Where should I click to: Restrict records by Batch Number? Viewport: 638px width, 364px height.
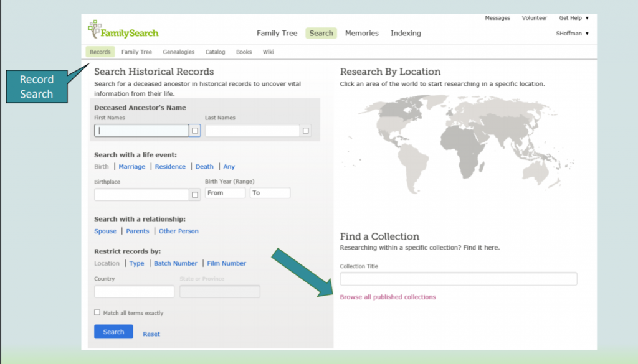point(175,263)
